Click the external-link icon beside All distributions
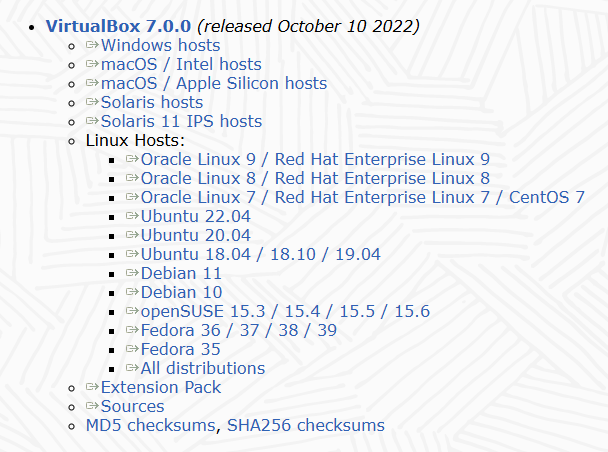Image resolution: width=608 pixels, height=452 pixels. click(x=133, y=368)
